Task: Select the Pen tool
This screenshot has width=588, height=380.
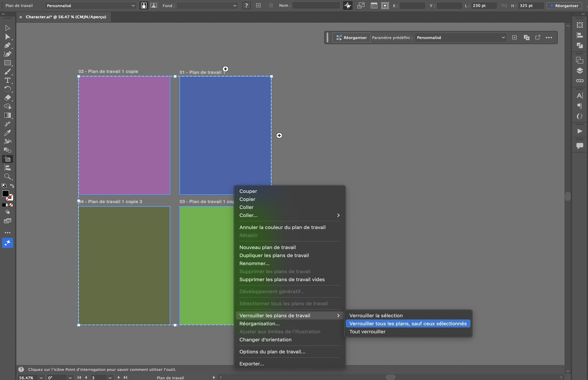Action: click(7, 45)
